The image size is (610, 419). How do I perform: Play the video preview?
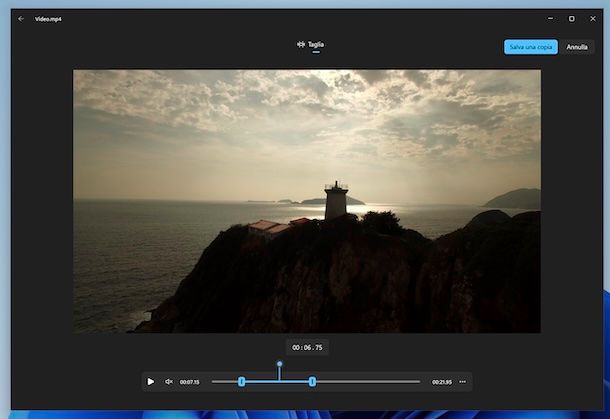point(151,382)
